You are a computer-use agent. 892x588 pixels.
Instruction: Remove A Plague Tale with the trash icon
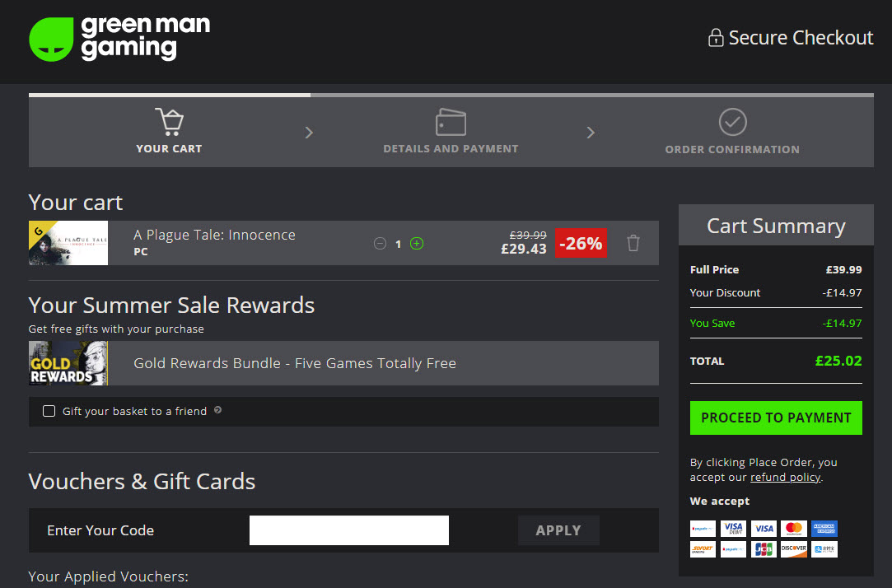point(633,243)
